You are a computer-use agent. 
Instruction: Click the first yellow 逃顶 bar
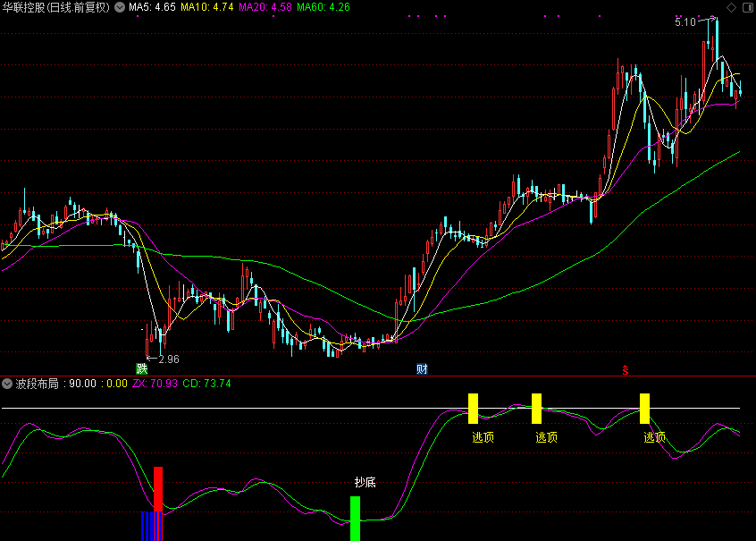click(473, 409)
